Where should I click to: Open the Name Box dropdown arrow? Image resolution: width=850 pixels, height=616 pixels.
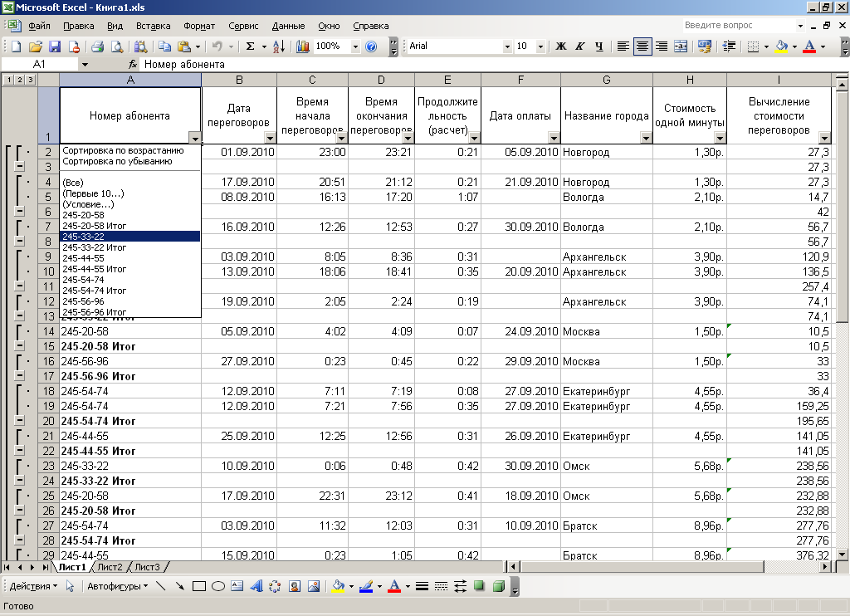(85, 65)
